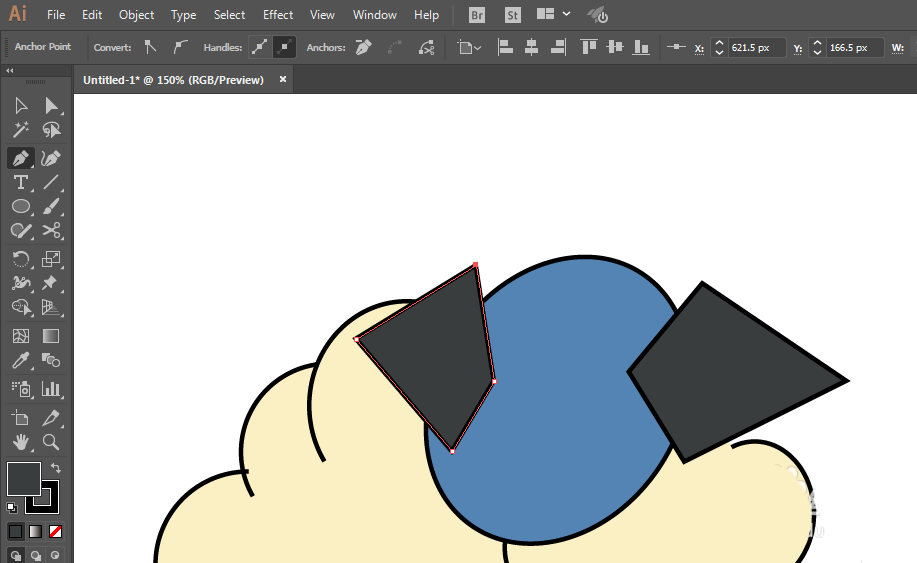Convert selected anchor points to corner
Screen dimensions: 917x563
[150, 47]
